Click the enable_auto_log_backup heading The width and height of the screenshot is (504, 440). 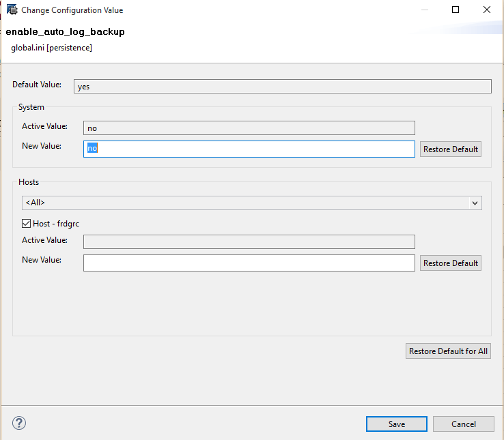(66, 31)
